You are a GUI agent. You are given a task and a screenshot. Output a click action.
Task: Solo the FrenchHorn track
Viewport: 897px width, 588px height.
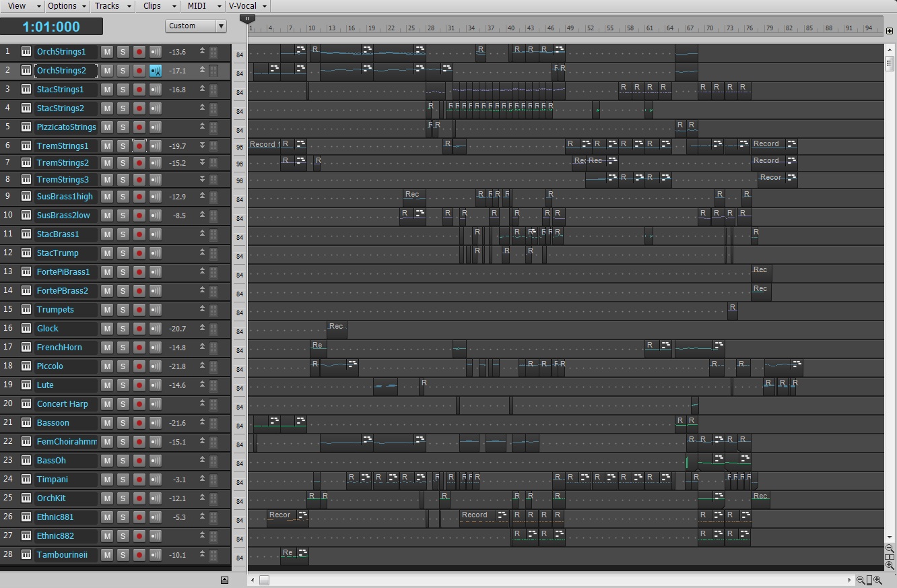[123, 348]
